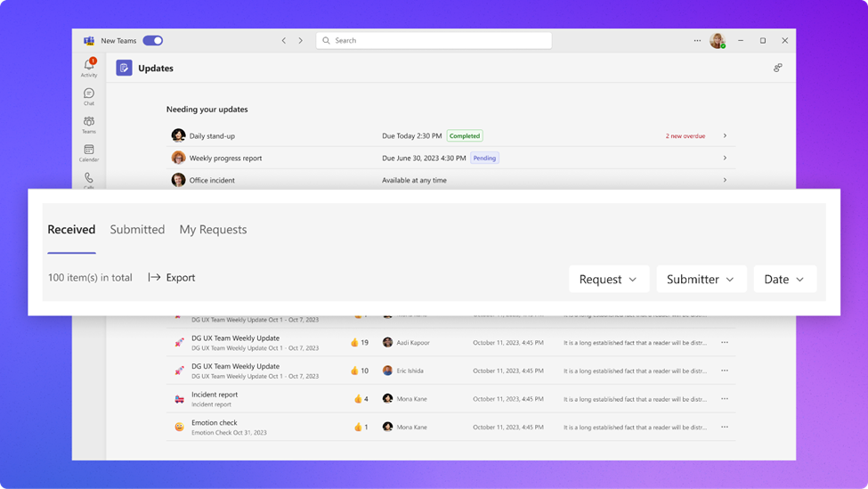This screenshot has width=868, height=489.
Task: Toggle the New Teams switch off
Action: click(153, 40)
